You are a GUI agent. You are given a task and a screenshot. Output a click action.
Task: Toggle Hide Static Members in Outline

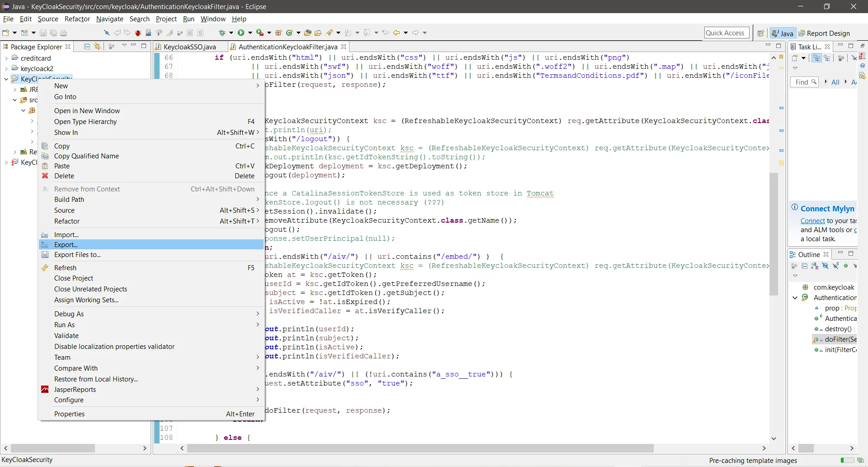(835, 265)
